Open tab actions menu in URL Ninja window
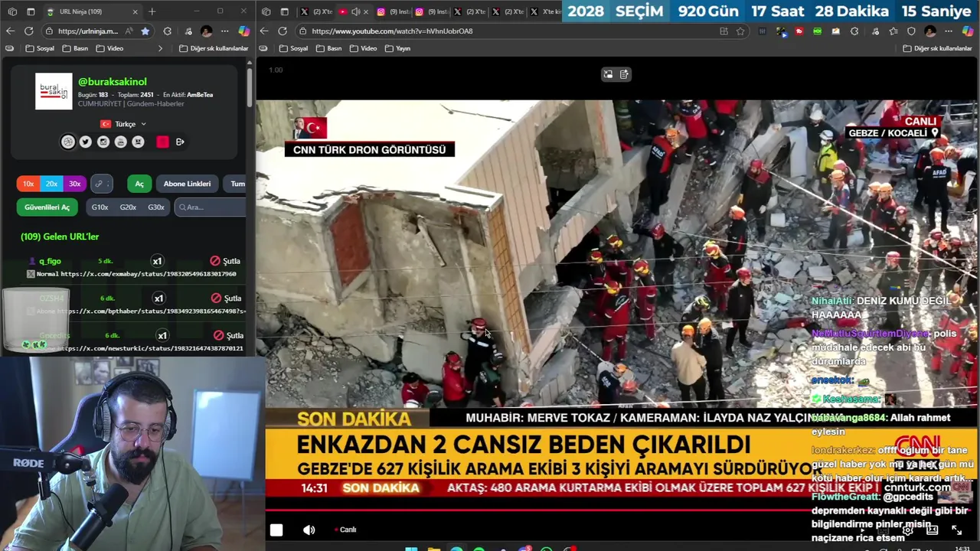Screen dimensions: 980x551 click(x=31, y=11)
